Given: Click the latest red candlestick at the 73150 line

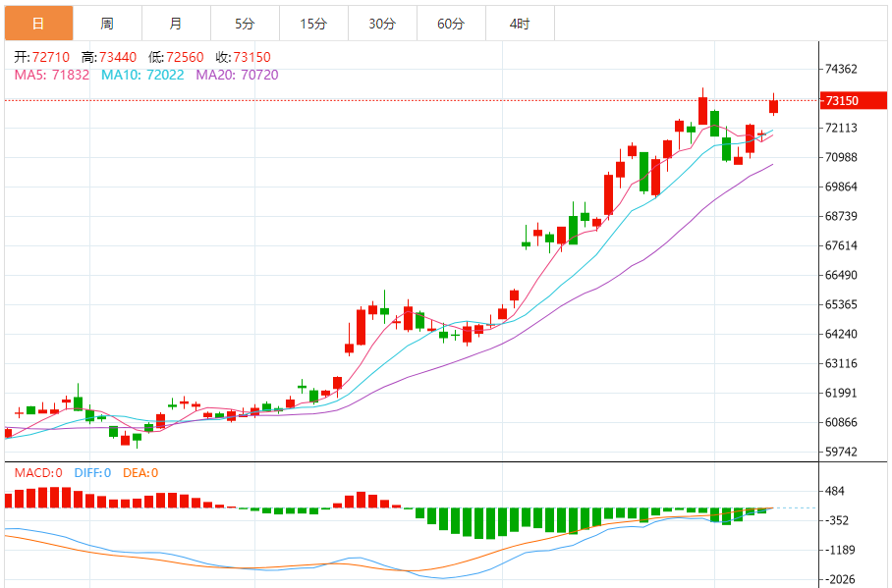Looking at the screenshot, I should [774, 106].
